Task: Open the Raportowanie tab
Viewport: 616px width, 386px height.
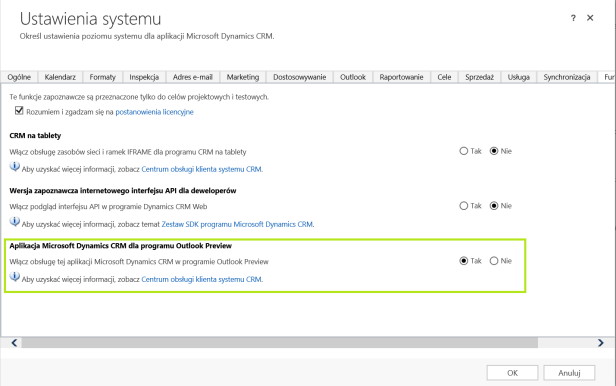Action: click(402, 77)
